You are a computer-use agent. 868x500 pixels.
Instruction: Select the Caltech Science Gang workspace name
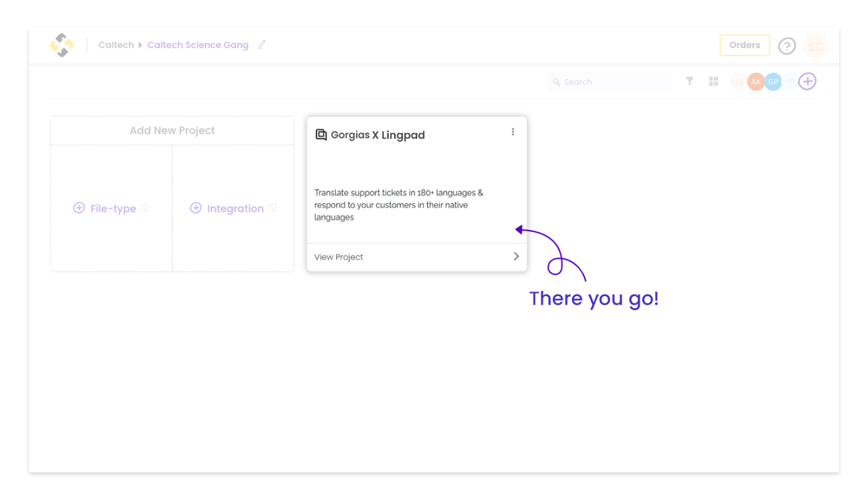pyautogui.click(x=198, y=44)
